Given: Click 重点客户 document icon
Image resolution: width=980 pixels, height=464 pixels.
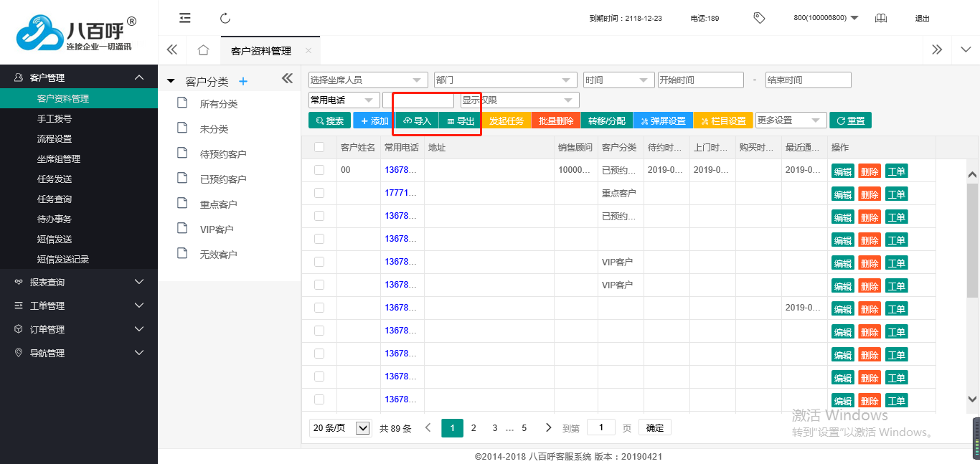Looking at the screenshot, I should coord(182,204).
